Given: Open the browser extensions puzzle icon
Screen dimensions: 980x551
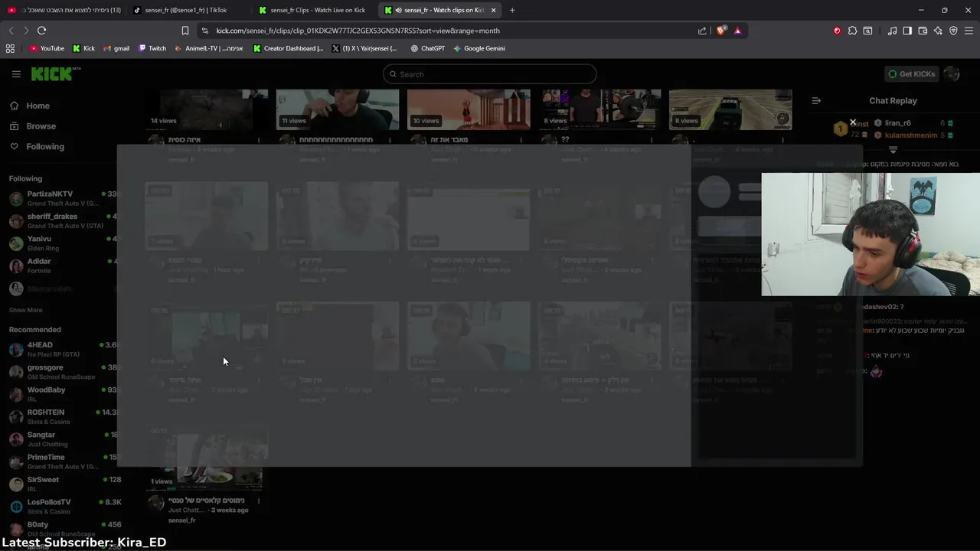Looking at the screenshot, I should coord(852,31).
